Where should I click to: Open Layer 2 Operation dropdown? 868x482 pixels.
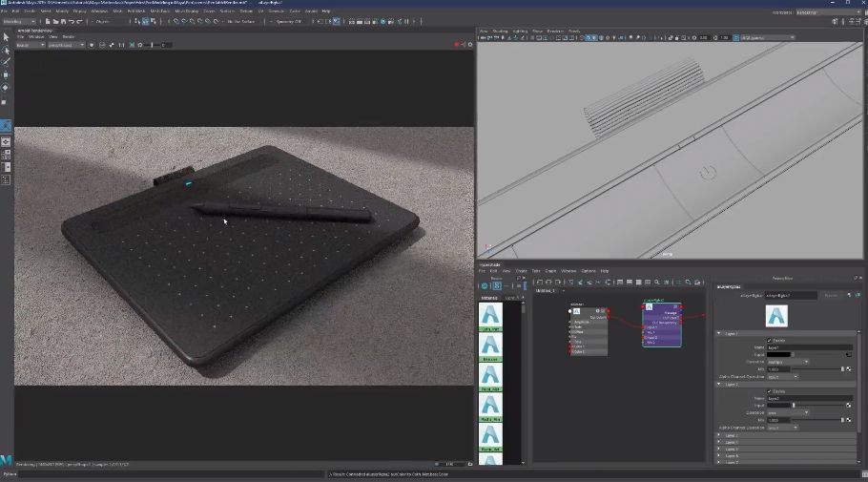click(788, 412)
